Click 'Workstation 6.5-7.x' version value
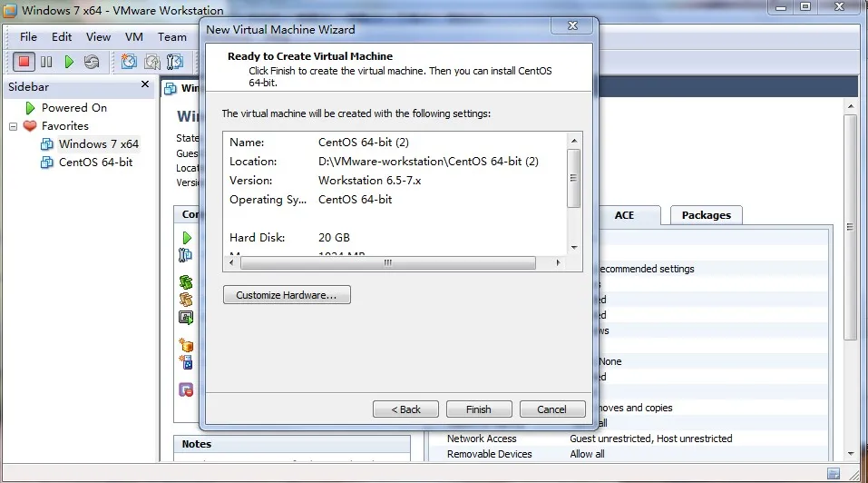Screen dimensions: 868x483 click(x=370, y=181)
